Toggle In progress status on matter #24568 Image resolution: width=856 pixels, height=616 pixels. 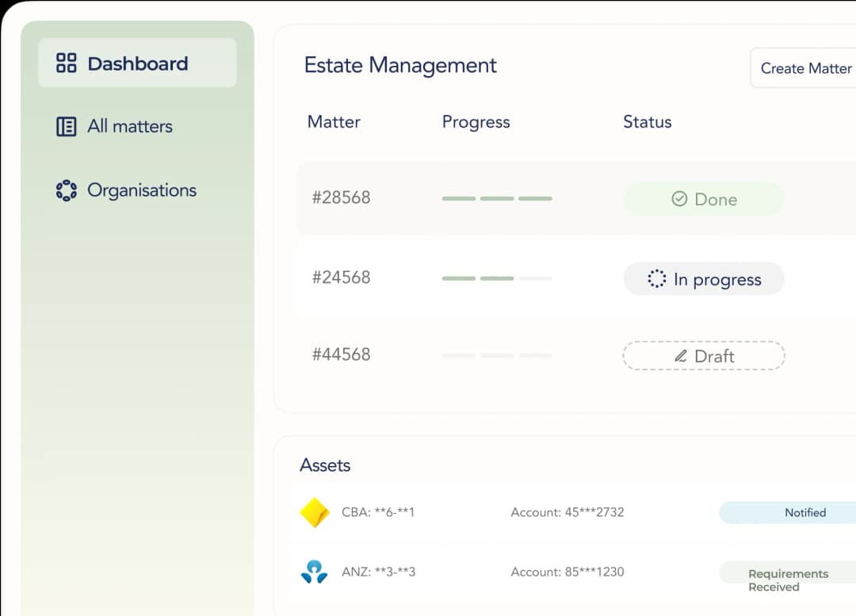click(x=703, y=279)
